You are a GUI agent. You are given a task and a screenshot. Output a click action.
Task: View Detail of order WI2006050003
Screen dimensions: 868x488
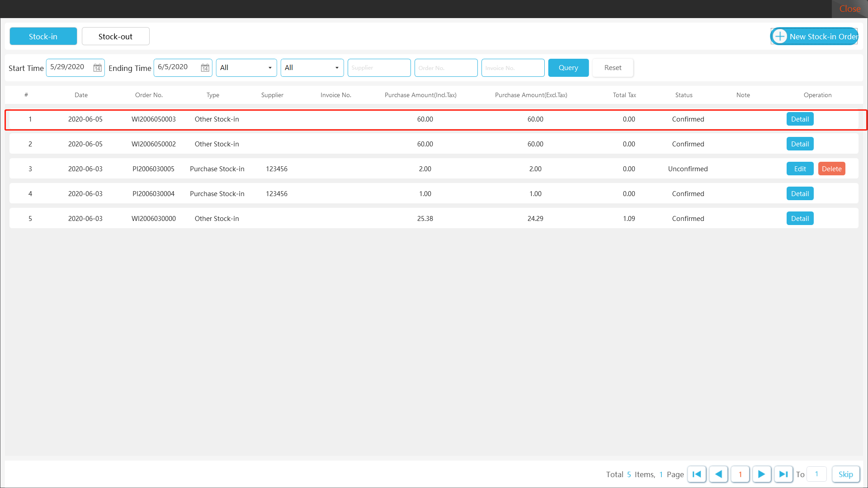800,119
